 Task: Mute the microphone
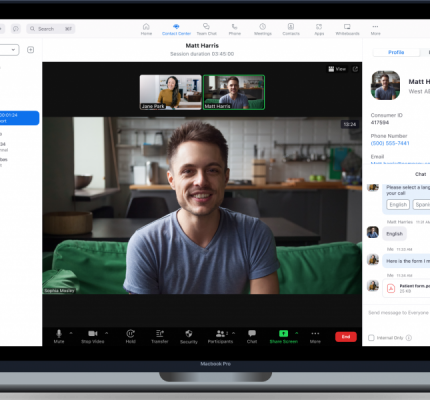point(59,336)
